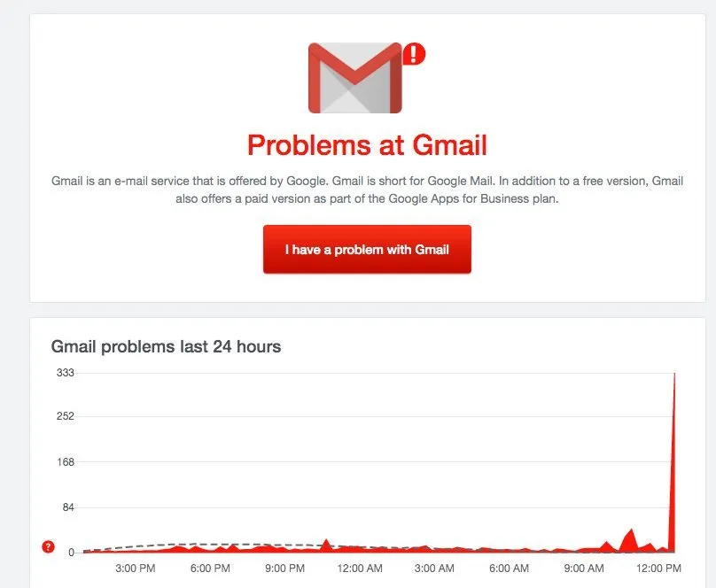Click the 12:00 AM time axis label
Viewport: 716px width, 588px height.
(x=360, y=569)
